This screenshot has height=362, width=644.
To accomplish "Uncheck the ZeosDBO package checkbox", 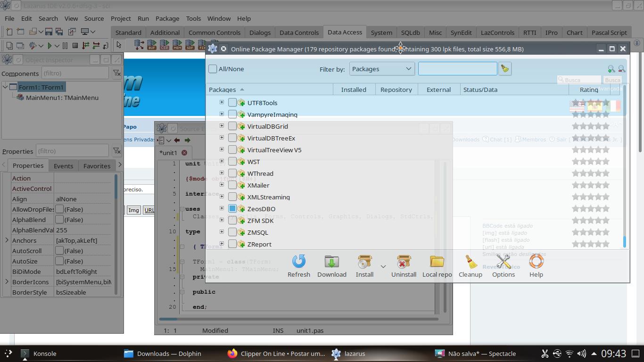I will pyautogui.click(x=232, y=209).
